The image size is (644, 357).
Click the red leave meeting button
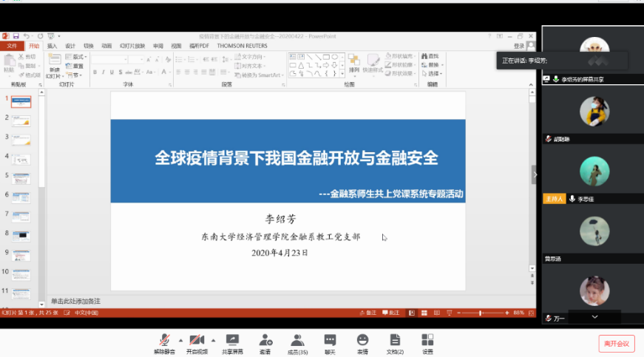coord(616,343)
